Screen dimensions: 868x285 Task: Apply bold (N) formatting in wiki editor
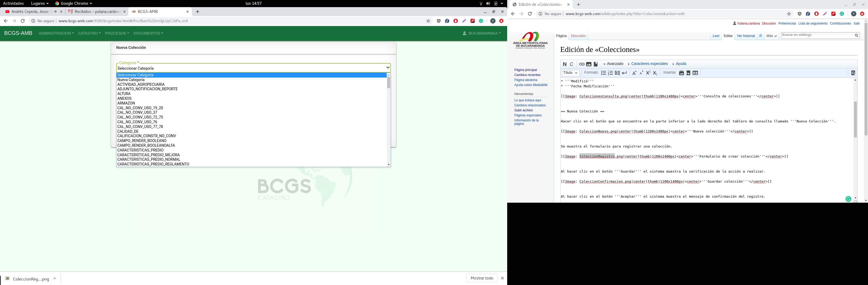click(x=564, y=64)
